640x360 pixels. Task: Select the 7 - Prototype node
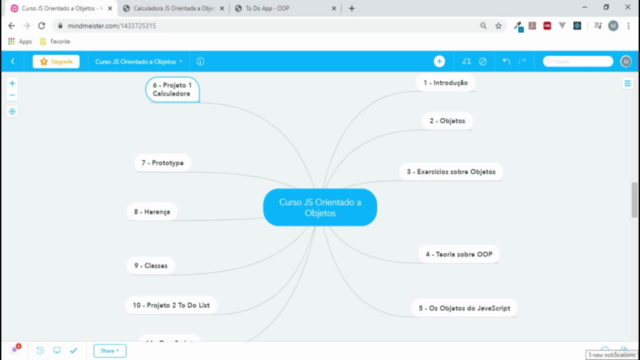pos(162,163)
